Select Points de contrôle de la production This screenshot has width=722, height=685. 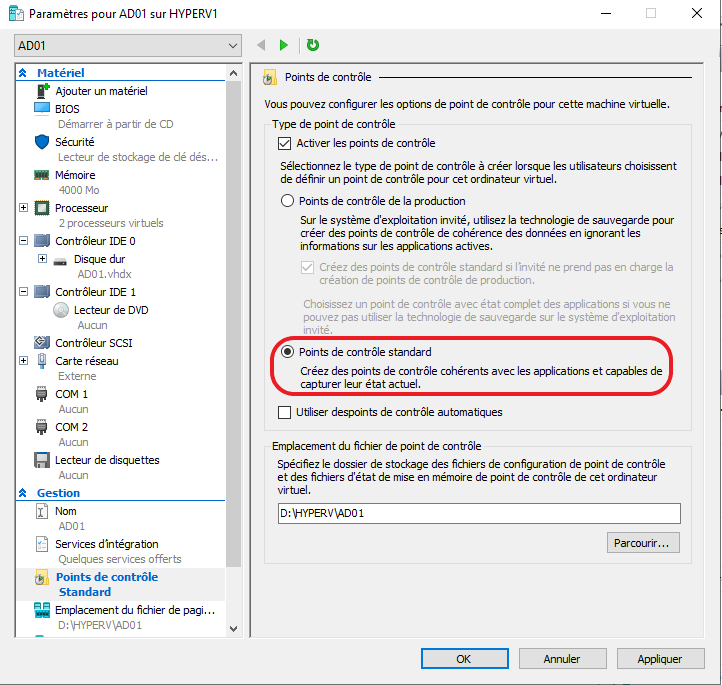(x=287, y=201)
